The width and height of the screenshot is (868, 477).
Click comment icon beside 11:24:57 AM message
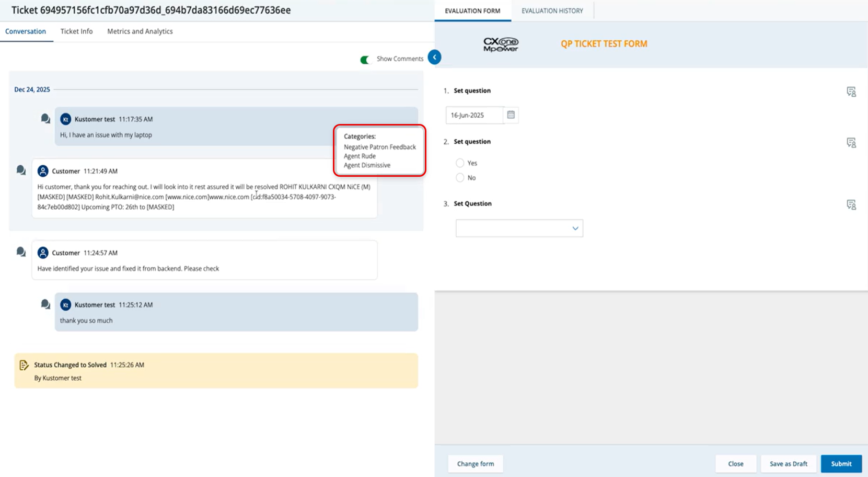point(21,252)
